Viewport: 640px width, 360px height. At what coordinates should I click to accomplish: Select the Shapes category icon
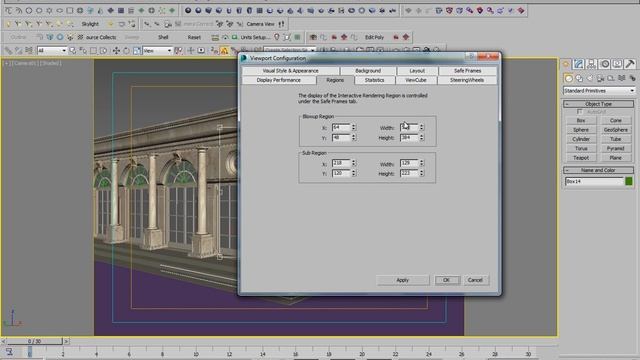(579, 78)
